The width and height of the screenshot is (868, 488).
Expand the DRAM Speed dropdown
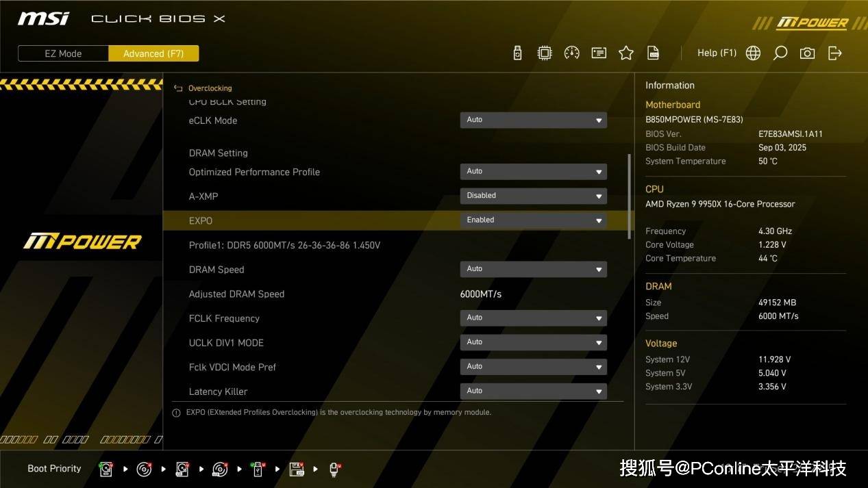533,269
